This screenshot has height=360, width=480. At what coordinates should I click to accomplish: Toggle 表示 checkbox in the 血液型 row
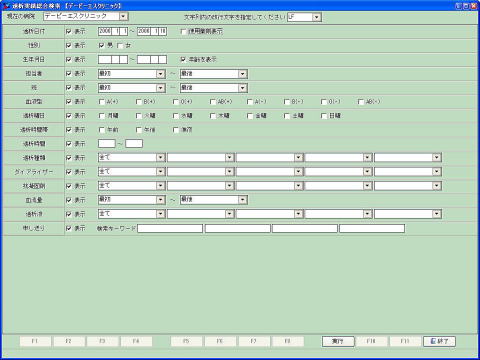point(69,101)
